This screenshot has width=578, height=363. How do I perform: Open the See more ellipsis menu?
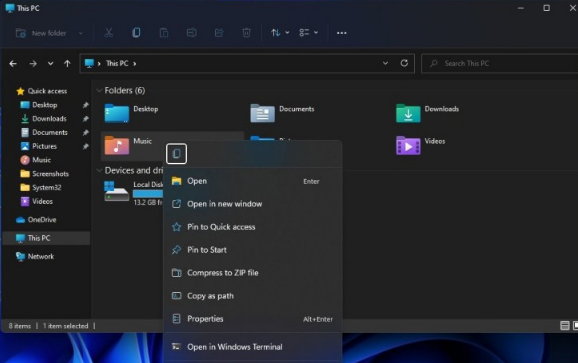coord(341,33)
